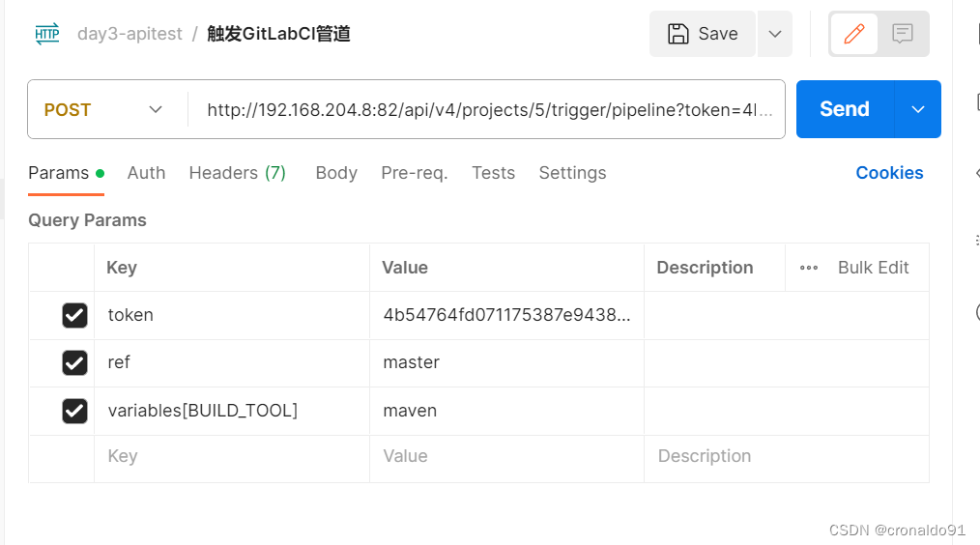Save the request
The width and height of the screenshot is (980, 545).
coord(703,34)
